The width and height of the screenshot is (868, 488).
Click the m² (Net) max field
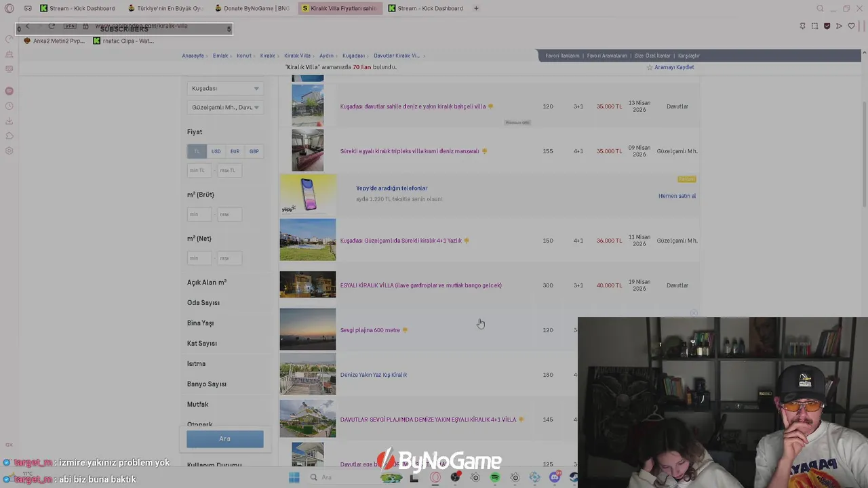pos(229,258)
